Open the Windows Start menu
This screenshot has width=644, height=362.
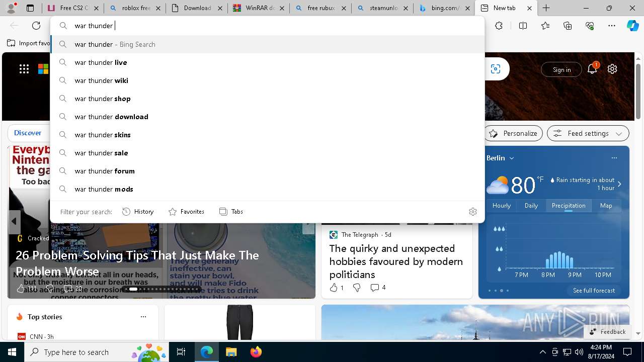click(12, 352)
